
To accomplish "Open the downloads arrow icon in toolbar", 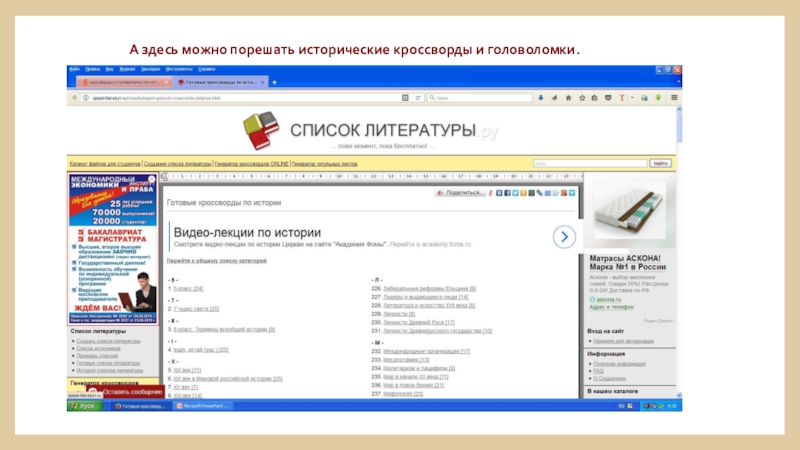I will pos(541,98).
